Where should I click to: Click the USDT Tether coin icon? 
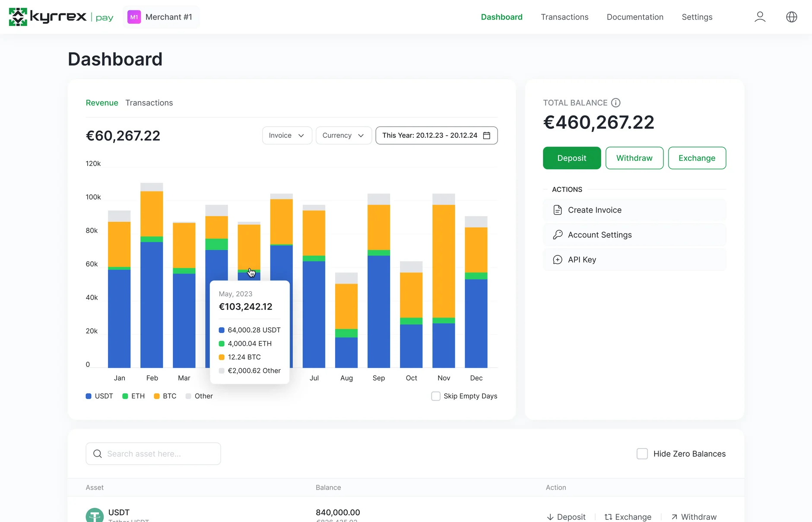(x=95, y=515)
